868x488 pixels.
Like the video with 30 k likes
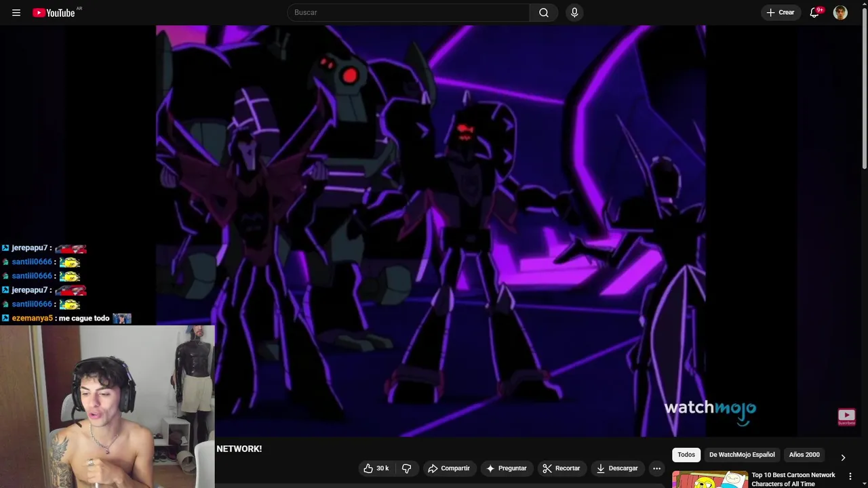click(376, 468)
